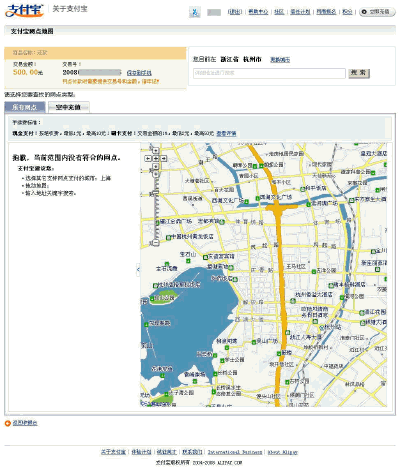
Task: Zoom in with the map plus button
Action: [156, 174]
